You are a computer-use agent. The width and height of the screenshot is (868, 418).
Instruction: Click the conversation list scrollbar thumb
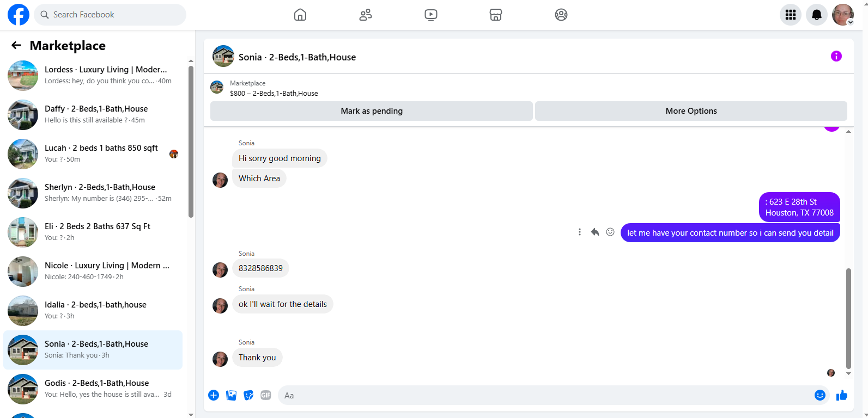(191, 142)
